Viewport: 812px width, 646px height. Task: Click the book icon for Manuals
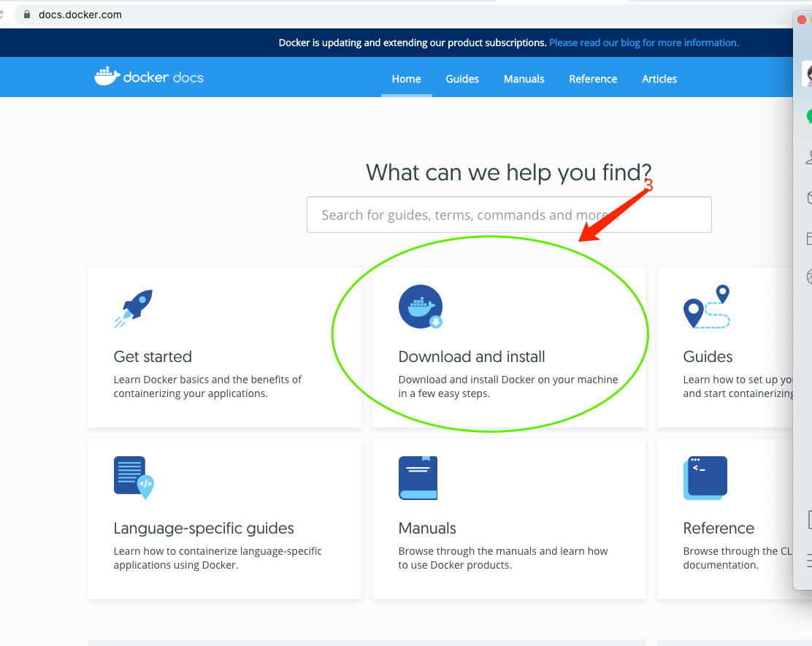pyautogui.click(x=418, y=478)
